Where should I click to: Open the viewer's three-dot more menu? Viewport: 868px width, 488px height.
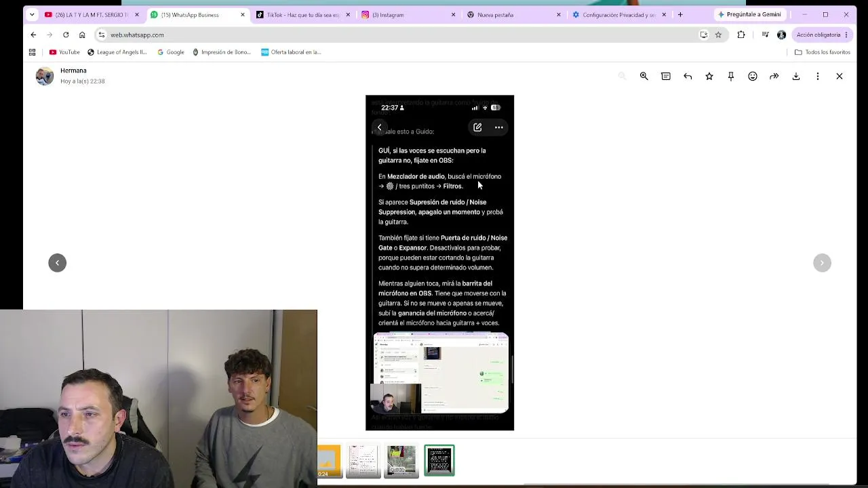[x=818, y=77]
